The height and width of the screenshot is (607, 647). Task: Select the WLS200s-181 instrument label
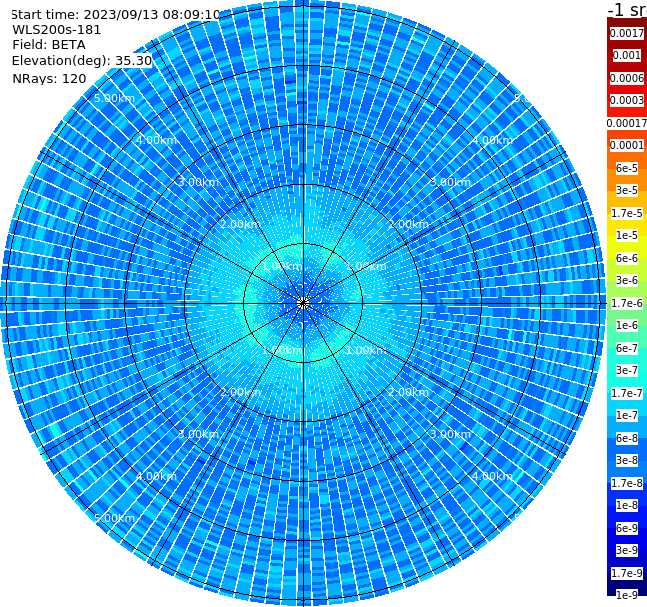[57, 30]
